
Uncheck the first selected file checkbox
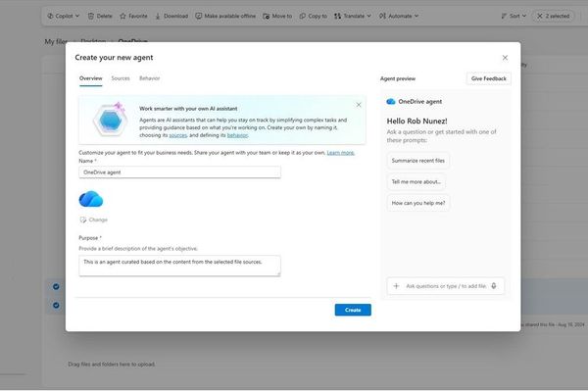tap(56, 287)
